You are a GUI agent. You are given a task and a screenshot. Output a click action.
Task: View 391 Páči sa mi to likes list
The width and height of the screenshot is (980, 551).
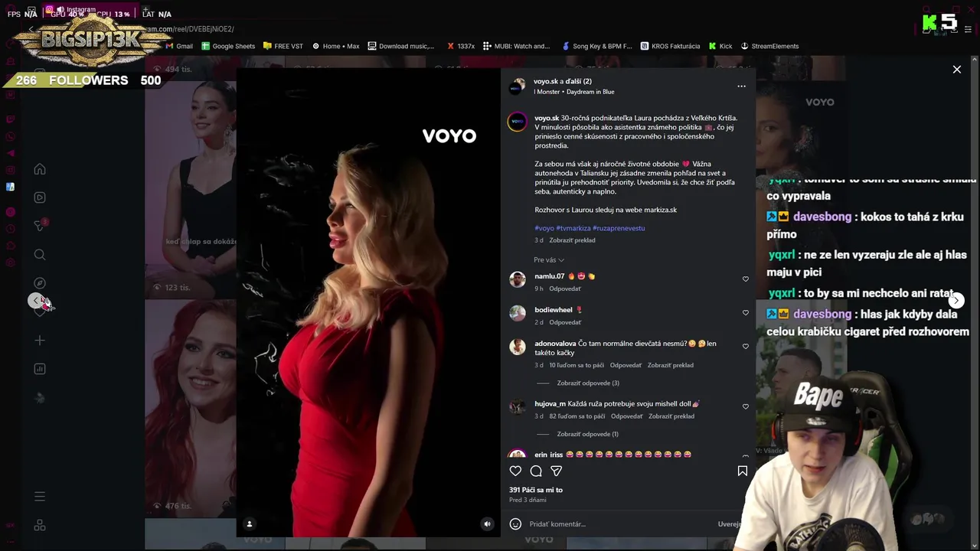(536, 491)
